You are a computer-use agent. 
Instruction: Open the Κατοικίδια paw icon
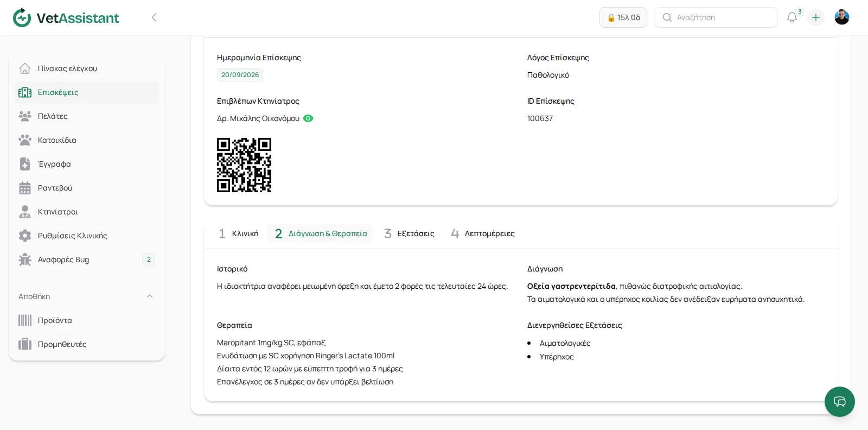25,140
